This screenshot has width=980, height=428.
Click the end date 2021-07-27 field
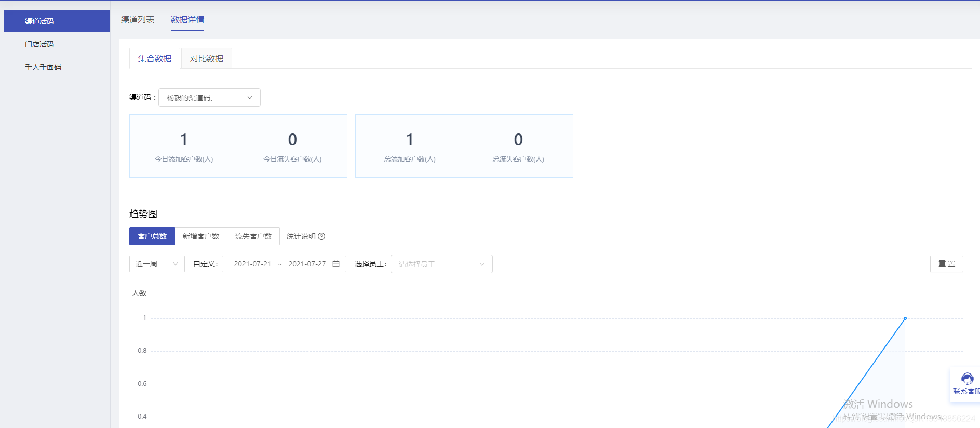coord(307,264)
